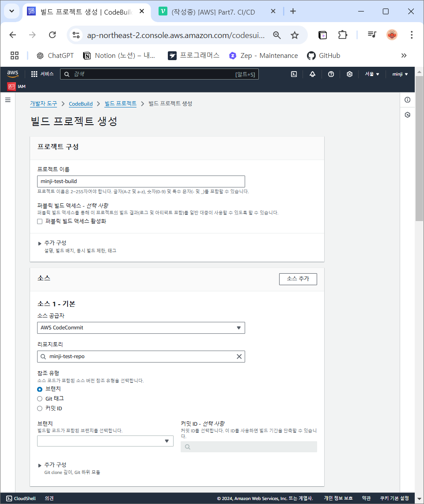
Task: Open a new browser tab
Action: coord(293,11)
